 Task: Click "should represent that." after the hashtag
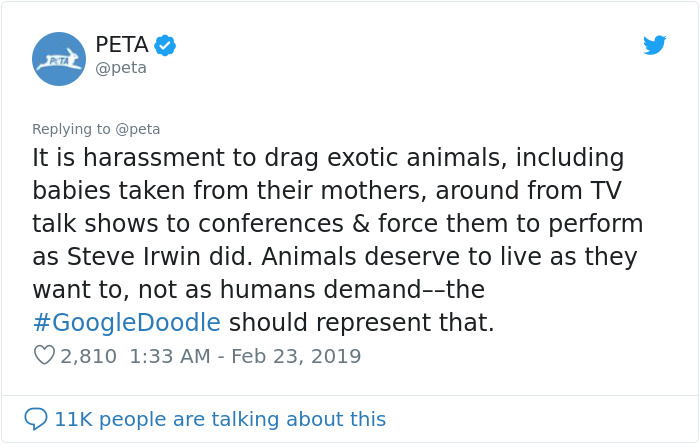(x=361, y=323)
